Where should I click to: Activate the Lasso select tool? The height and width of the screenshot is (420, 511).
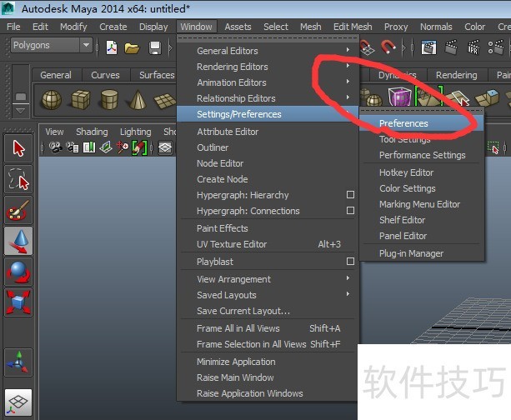click(x=18, y=179)
